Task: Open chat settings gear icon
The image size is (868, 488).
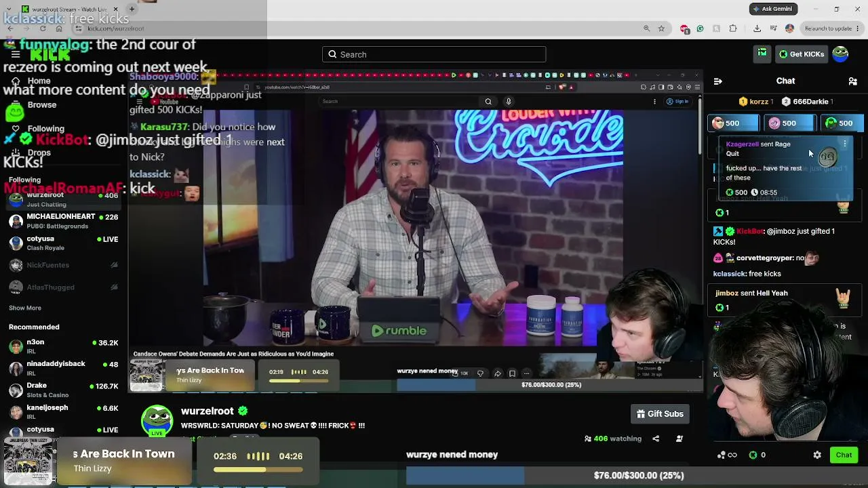Action: click(817, 455)
